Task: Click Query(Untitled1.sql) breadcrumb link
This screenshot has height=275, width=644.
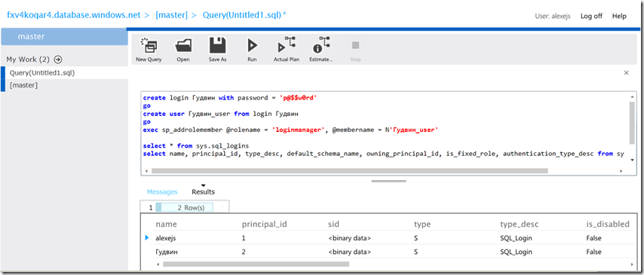Action: 244,16
